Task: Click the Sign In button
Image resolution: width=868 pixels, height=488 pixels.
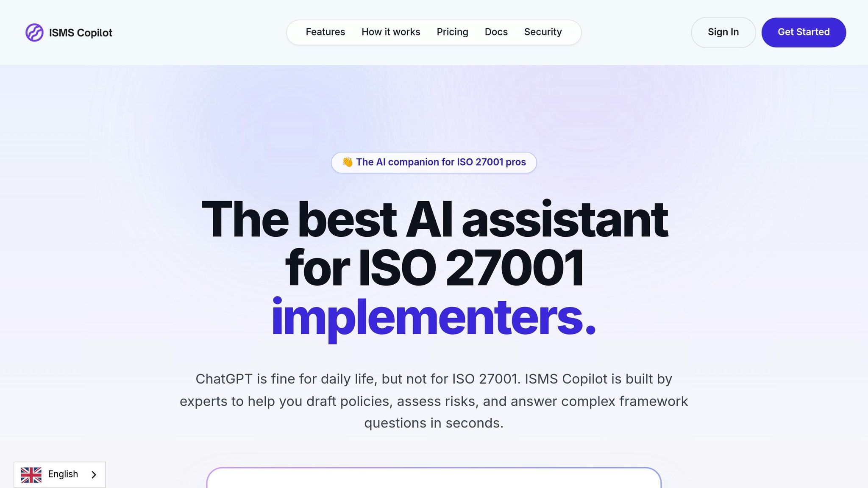Action: (x=723, y=32)
